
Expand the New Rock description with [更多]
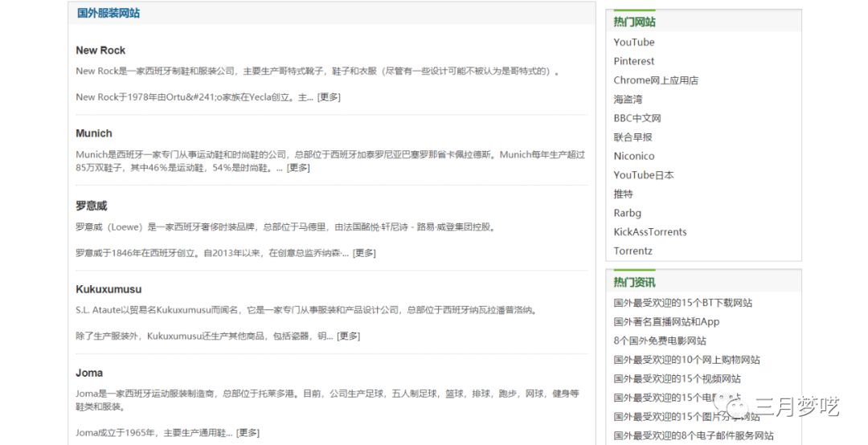[329, 97]
